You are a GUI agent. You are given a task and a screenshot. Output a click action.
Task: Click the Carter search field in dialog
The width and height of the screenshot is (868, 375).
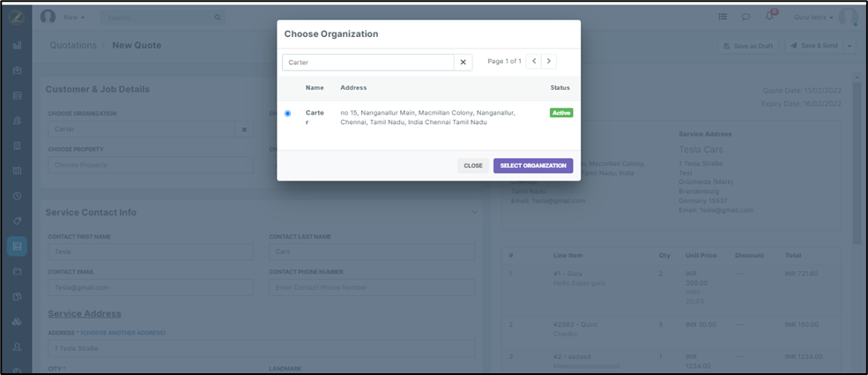coord(368,62)
